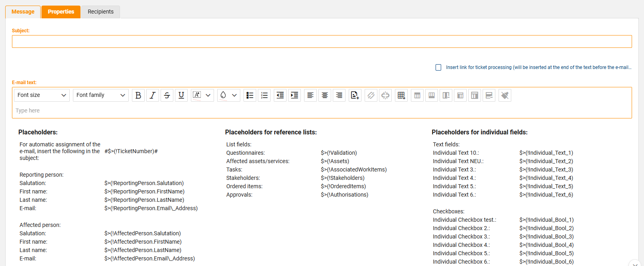
Task: Decrease indent of the paragraph
Action: pos(280,95)
